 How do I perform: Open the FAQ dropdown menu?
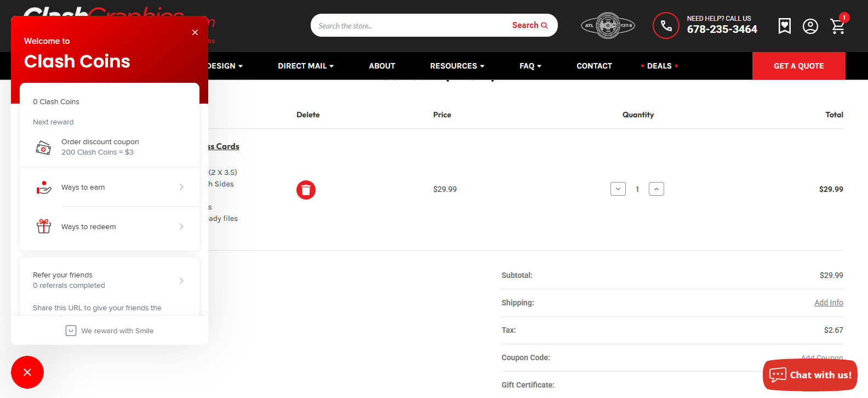pos(530,66)
